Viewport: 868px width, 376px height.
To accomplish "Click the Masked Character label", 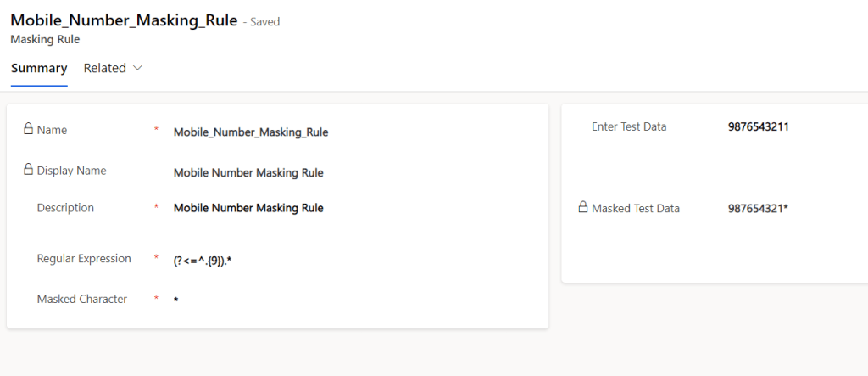I will tap(82, 299).
